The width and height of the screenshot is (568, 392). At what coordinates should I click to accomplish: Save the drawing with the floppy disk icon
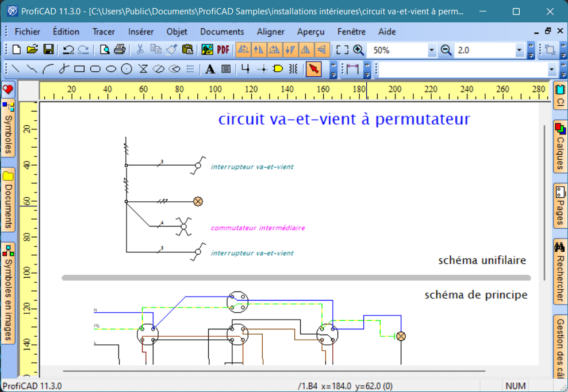coord(48,49)
